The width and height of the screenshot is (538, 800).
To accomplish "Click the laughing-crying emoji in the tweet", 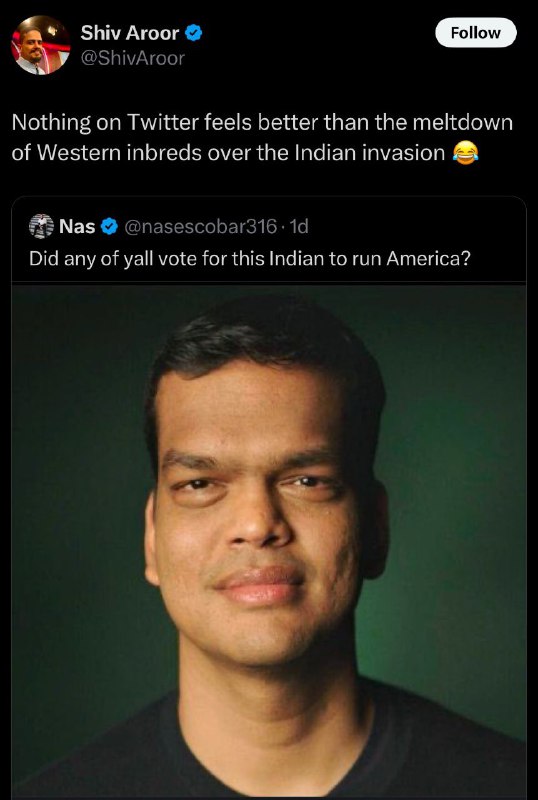I will tap(465, 153).
